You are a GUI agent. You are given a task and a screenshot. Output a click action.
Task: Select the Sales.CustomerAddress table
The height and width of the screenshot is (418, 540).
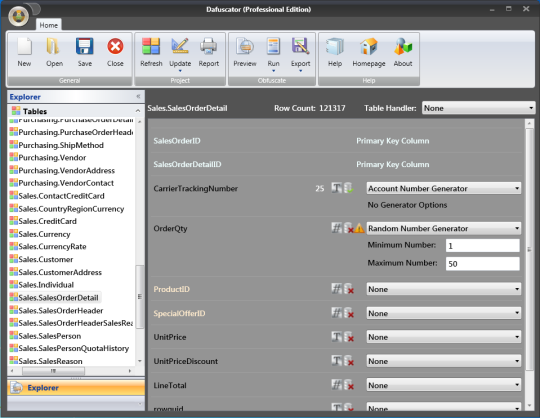[x=60, y=272]
